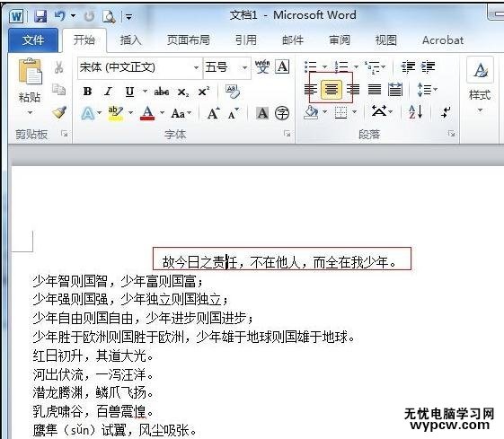
Task: Apply text effects with the glowing A
Action: tap(88, 113)
